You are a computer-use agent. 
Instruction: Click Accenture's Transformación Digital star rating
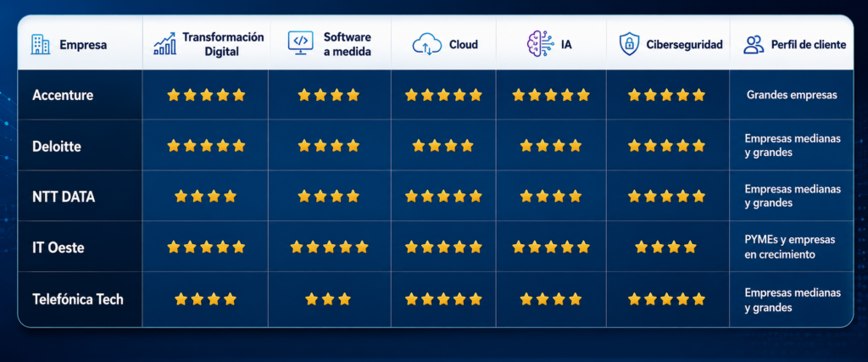coord(206,95)
